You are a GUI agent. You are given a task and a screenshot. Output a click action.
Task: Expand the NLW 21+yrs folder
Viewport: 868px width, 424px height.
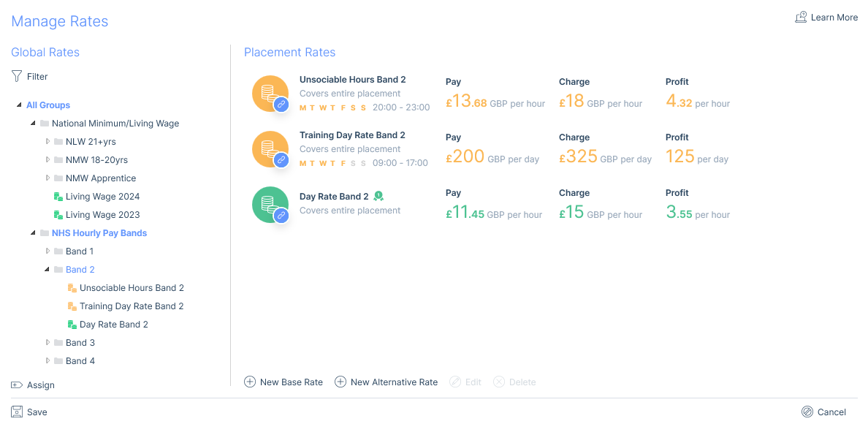pos(48,142)
